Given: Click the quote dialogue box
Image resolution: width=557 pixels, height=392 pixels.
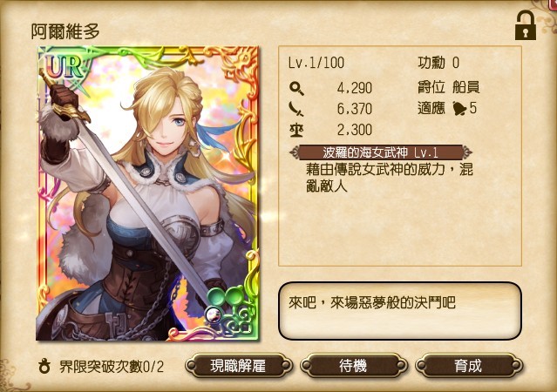Looking at the screenshot, I should [399, 311].
